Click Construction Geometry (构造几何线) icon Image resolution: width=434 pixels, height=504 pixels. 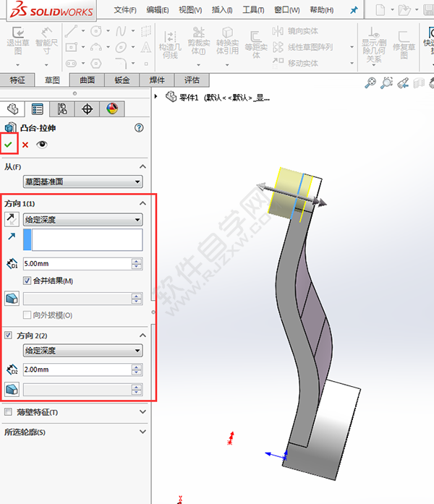pos(170,45)
